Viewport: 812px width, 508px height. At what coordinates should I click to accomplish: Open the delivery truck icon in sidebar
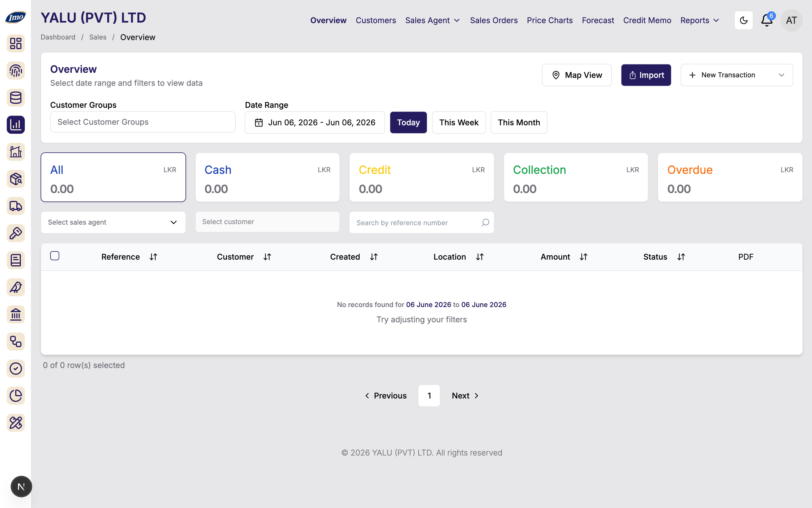pyautogui.click(x=16, y=206)
